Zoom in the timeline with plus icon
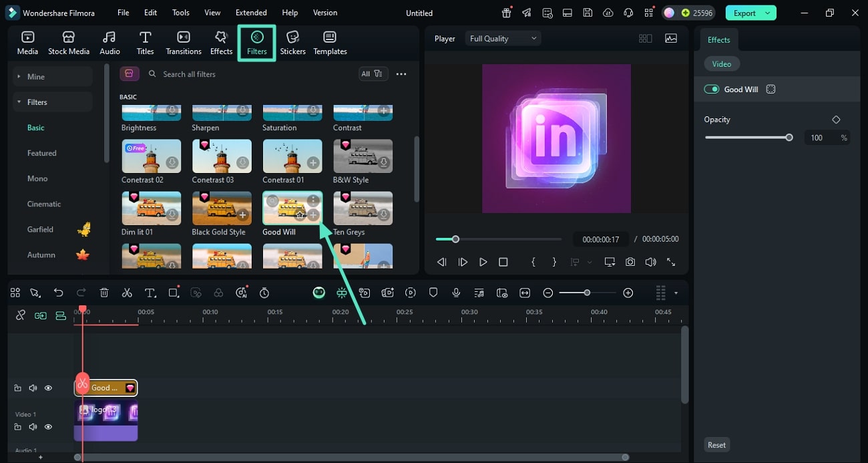Image resolution: width=868 pixels, height=463 pixels. [x=628, y=293]
